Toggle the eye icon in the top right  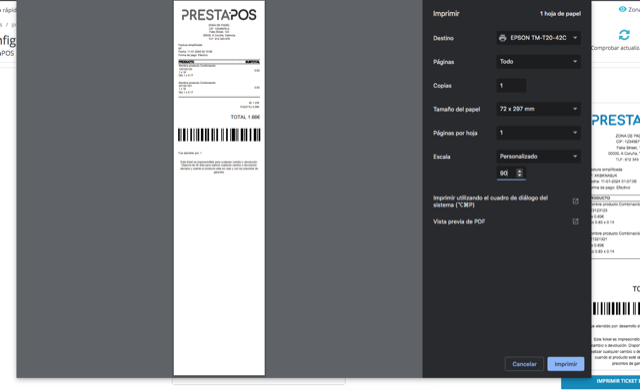622,9
